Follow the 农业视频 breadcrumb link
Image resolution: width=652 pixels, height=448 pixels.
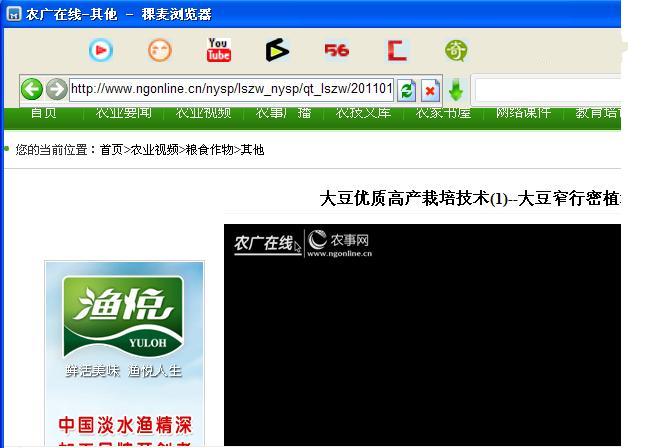(x=154, y=150)
